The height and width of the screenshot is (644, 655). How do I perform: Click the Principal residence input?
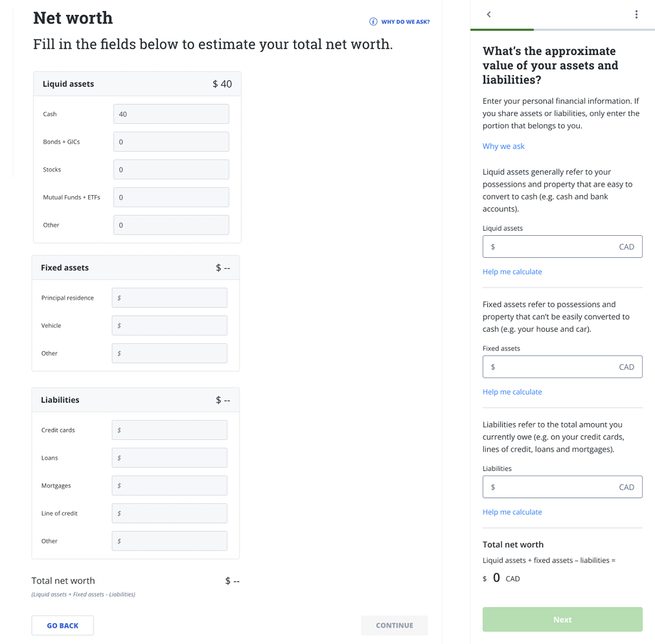click(169, 297)
